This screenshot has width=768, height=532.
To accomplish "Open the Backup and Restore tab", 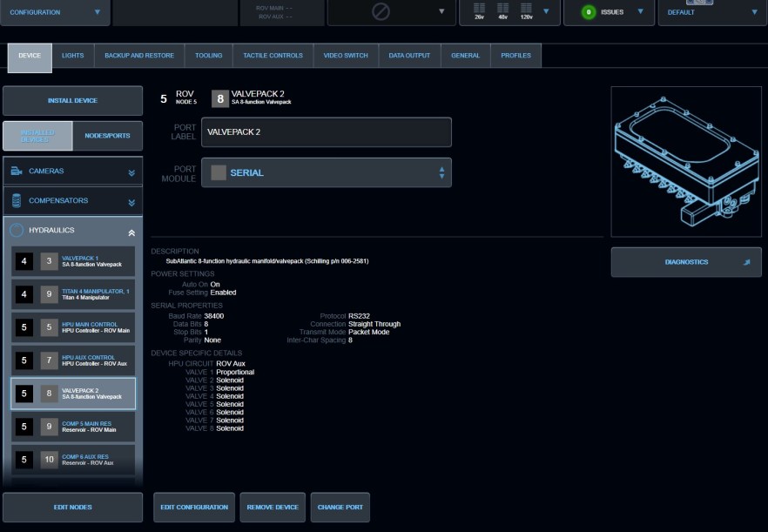I will pos(139,56).
